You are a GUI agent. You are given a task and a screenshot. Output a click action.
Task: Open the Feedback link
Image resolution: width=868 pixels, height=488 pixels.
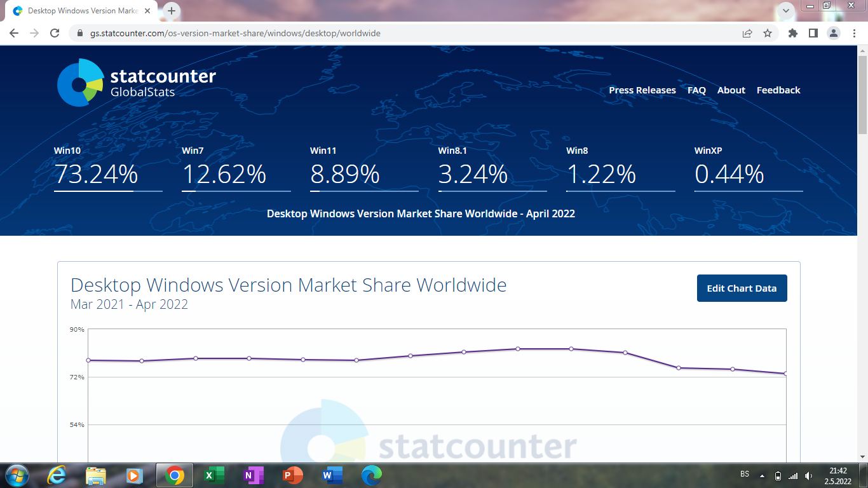pos(778,90)
